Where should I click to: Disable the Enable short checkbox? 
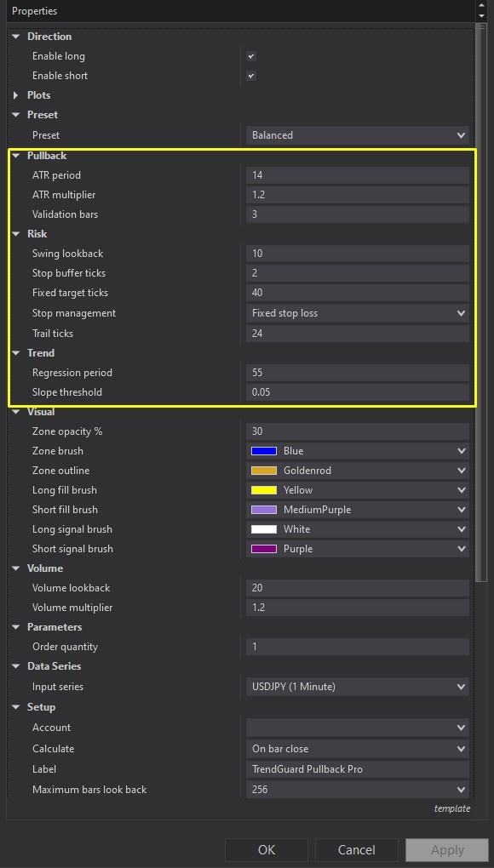[x=250, y=75]
